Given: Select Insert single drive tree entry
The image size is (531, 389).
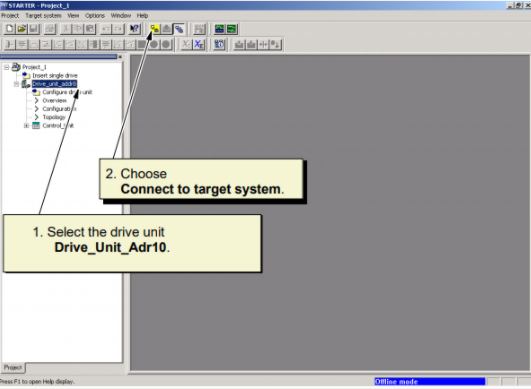Looking at the screenshot, I should point(55,75).
